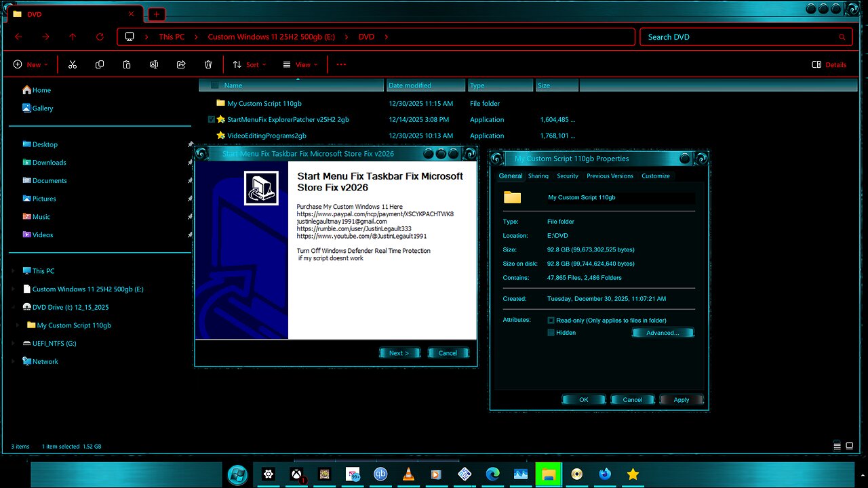868x488 pixels.
Task: Open Previous Versions tab in Properties
Action: (x=610, y=176)
